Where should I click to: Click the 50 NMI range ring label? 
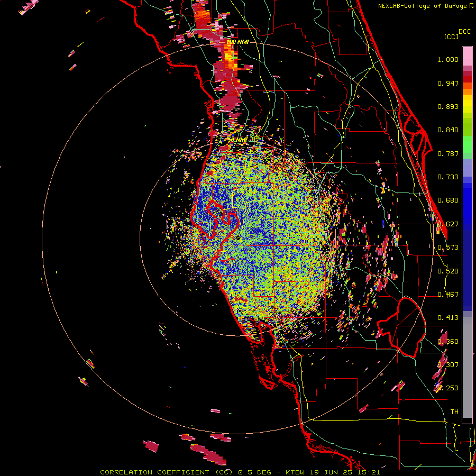(x=237, y=140)
